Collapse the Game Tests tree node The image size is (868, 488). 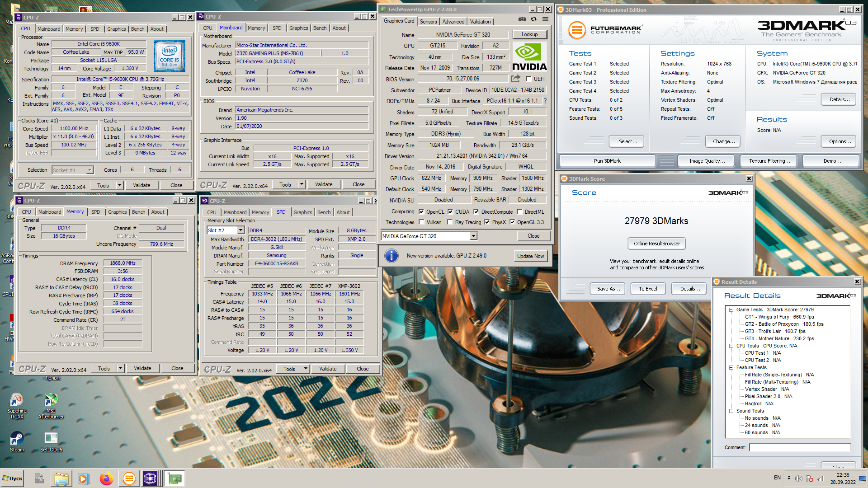click(x=731, y=310)
